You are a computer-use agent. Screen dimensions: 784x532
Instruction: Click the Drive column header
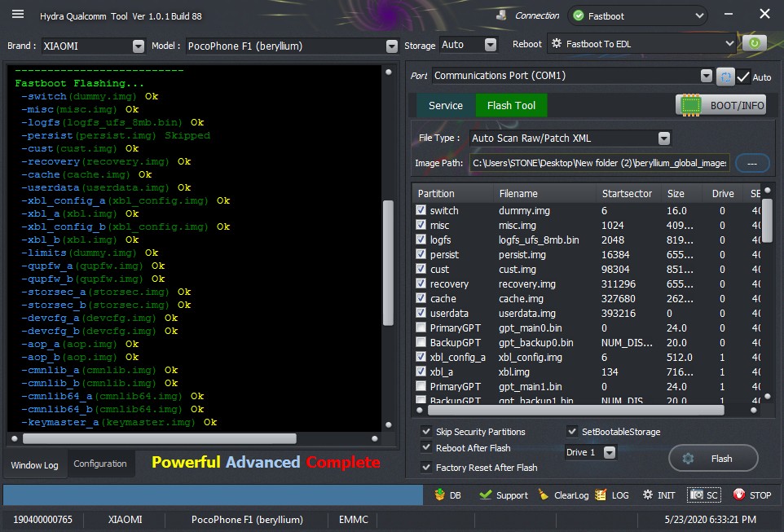(x=723, y=194)
